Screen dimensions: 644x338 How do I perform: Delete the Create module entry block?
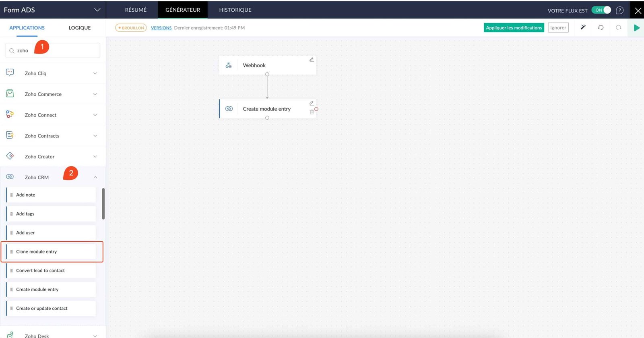(x=312, y=112)
